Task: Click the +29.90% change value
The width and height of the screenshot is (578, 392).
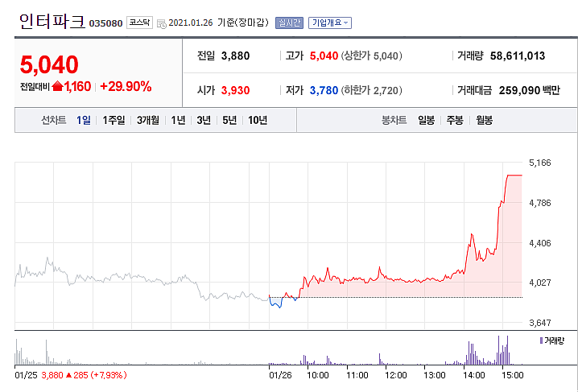Action: point(126,87)
